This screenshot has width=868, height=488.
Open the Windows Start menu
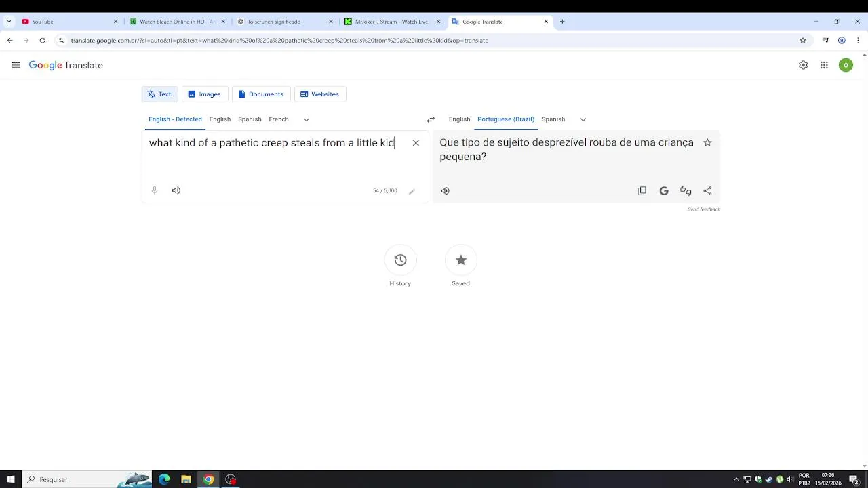[10, 479]
